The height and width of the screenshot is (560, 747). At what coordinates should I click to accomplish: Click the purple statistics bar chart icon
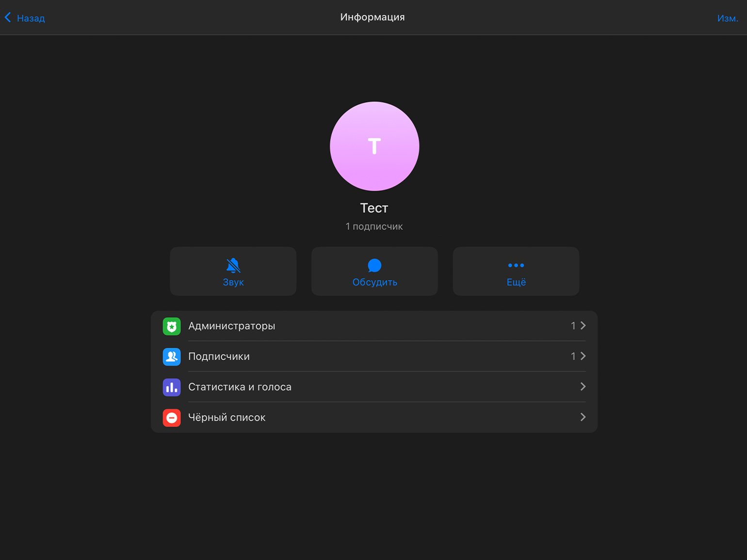[172, 387]
